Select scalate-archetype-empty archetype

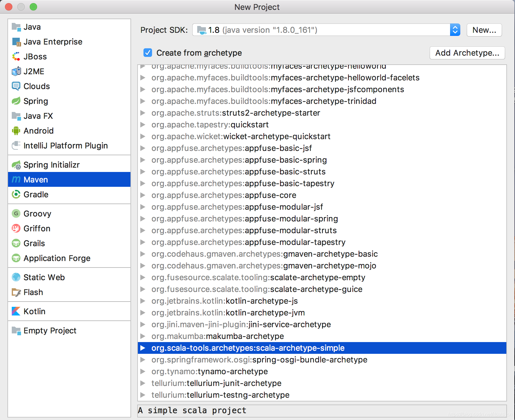click(258, 277)
